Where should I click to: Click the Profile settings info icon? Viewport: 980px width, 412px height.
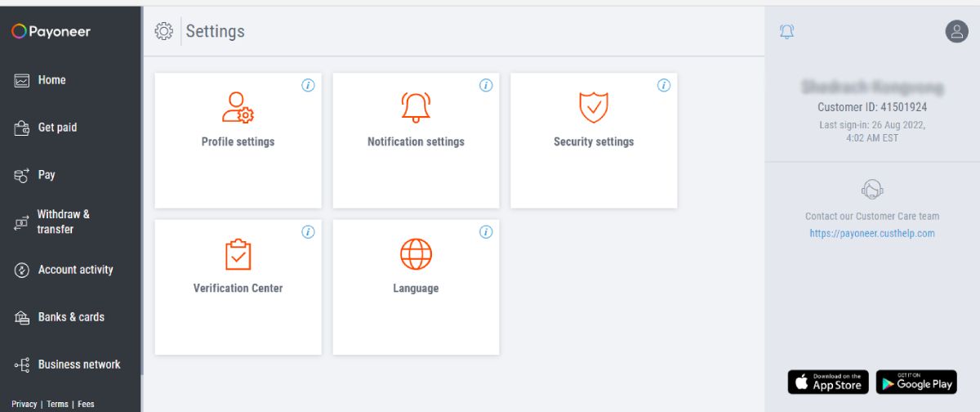308,85
